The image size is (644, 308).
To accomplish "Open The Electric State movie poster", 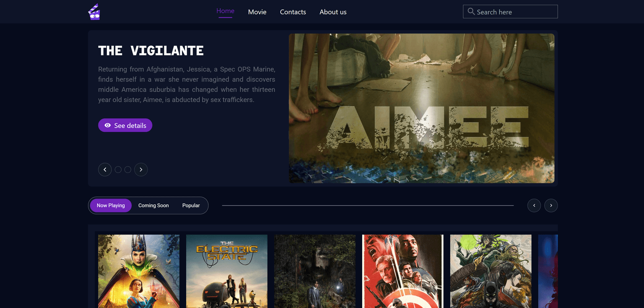I will [x=227, y=271].
